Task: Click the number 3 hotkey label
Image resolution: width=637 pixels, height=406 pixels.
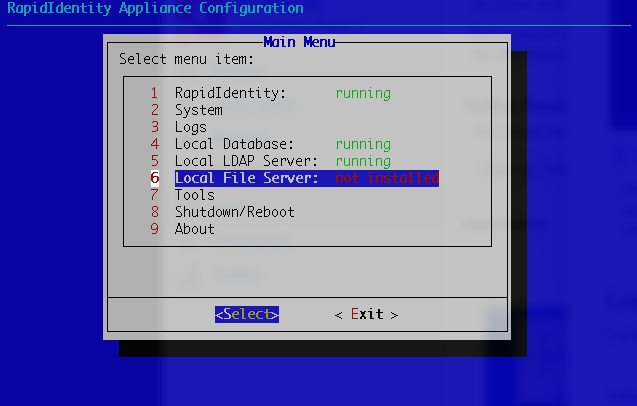Action: pyautogui.click(x=155, y=127)
